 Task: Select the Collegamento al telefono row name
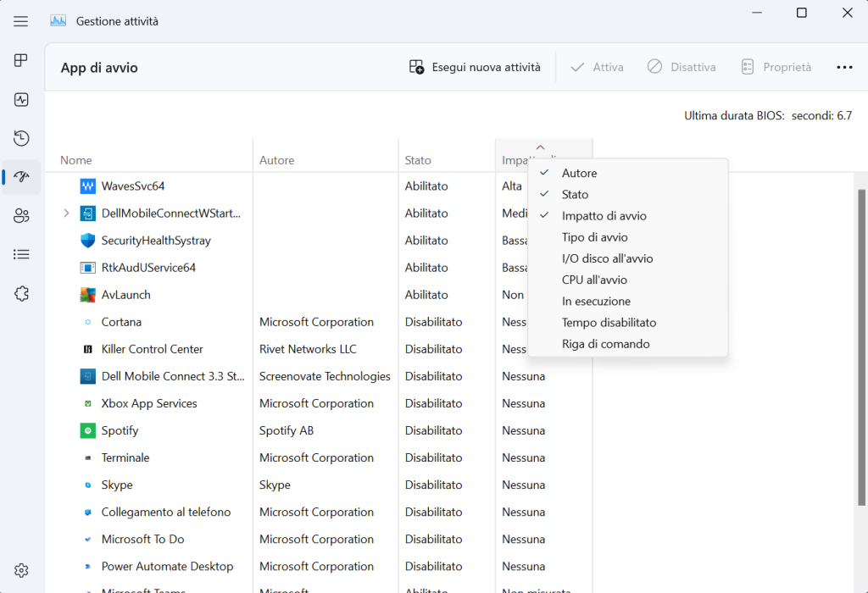point(166,513)
